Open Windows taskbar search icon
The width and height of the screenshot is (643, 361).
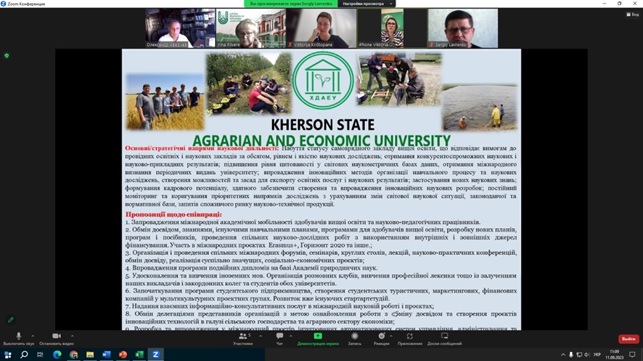24,354
